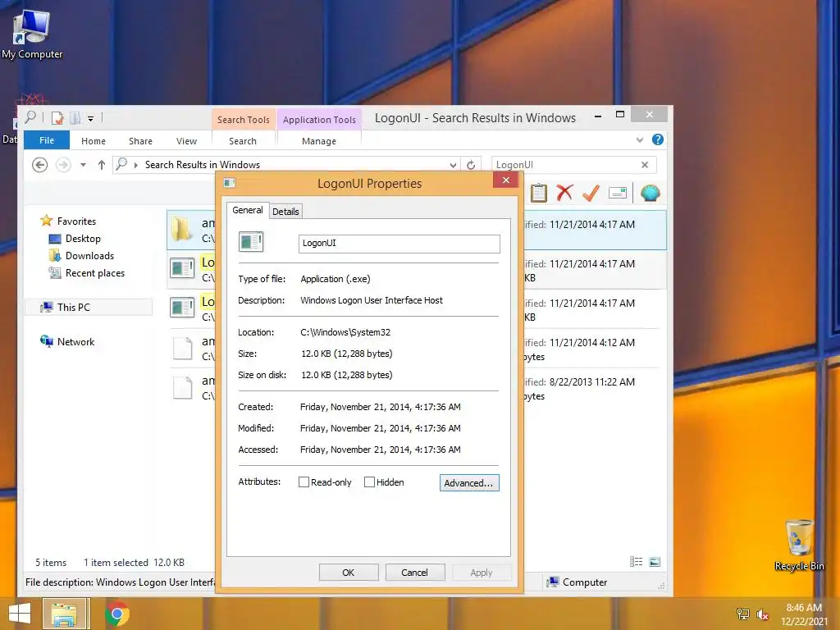840x630 pixels.
Task: Click the muted volume tray icon
Action: [763, 614]
